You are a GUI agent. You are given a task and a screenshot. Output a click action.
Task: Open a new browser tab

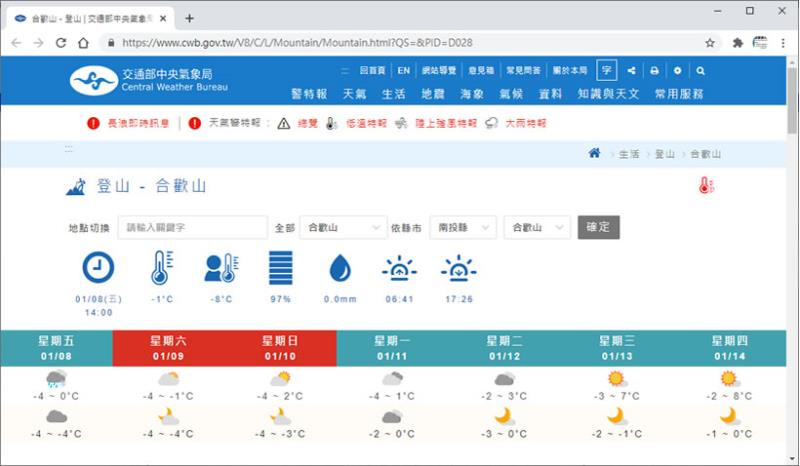point(189,18)
